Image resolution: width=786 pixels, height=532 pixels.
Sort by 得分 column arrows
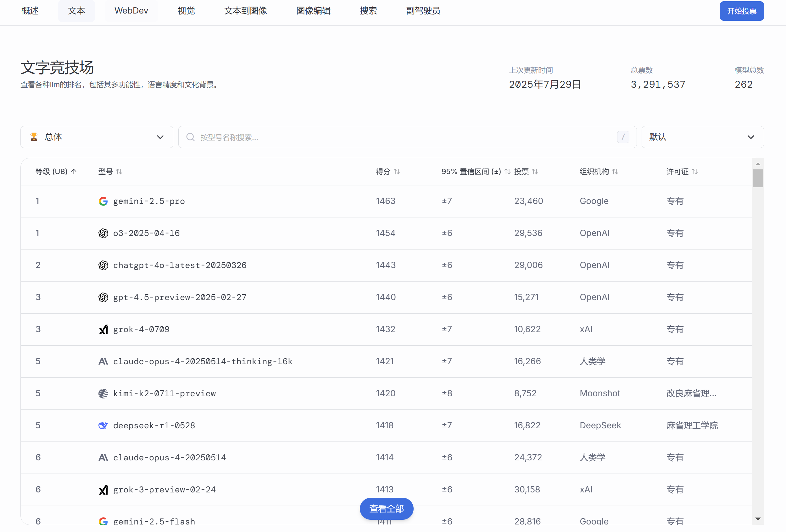coord(397,172)
